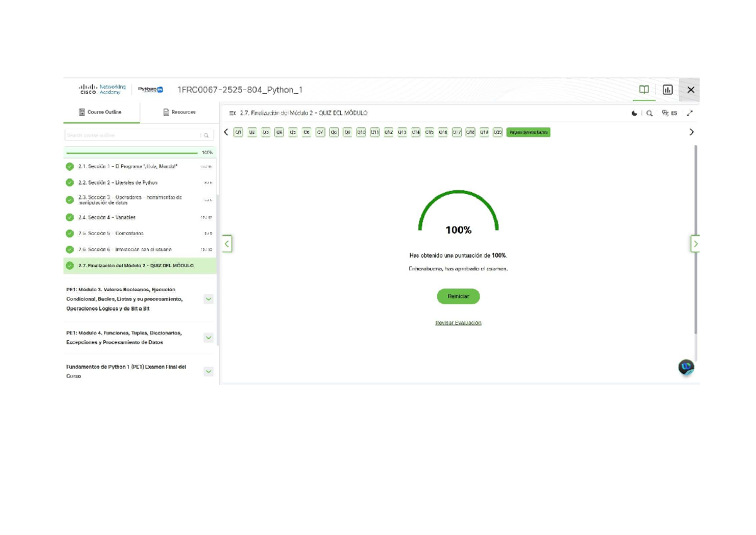This screenshot has width=756, height=535.
Task: Enter fullscreen with the expand arrows icon
Action: coord(690,113)
